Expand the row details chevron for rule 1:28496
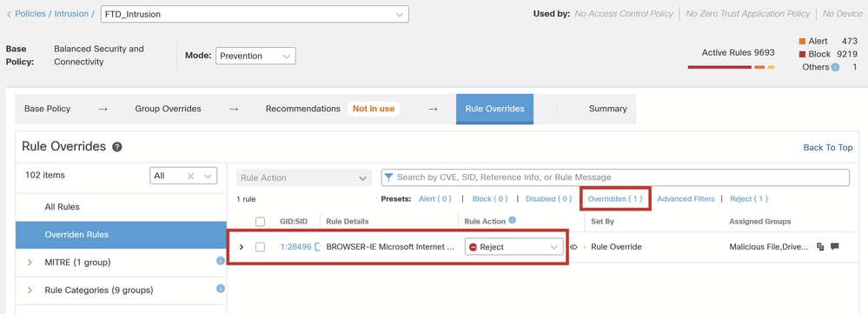The height and width of the screenshot is (314, 868). (x=242, y=247)
